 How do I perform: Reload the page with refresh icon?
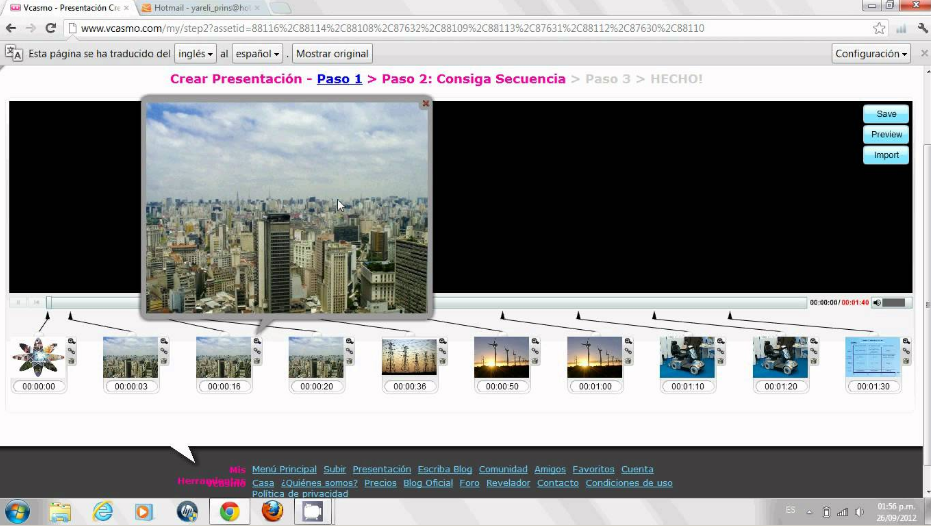[x=51, y=28]
